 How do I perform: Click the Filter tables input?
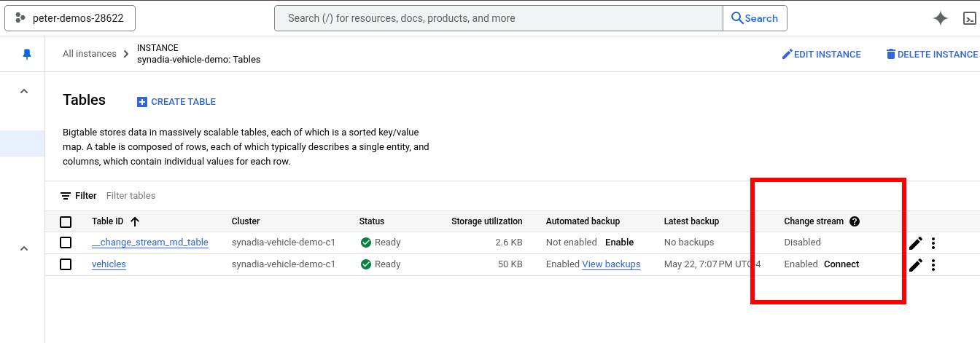[x=131, y=196]
